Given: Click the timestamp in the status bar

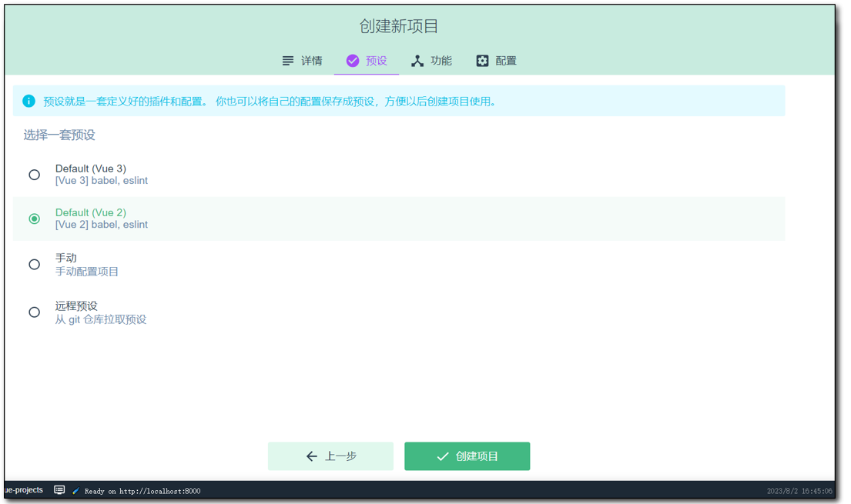Looking at the screenshot, I should [799, 491].
